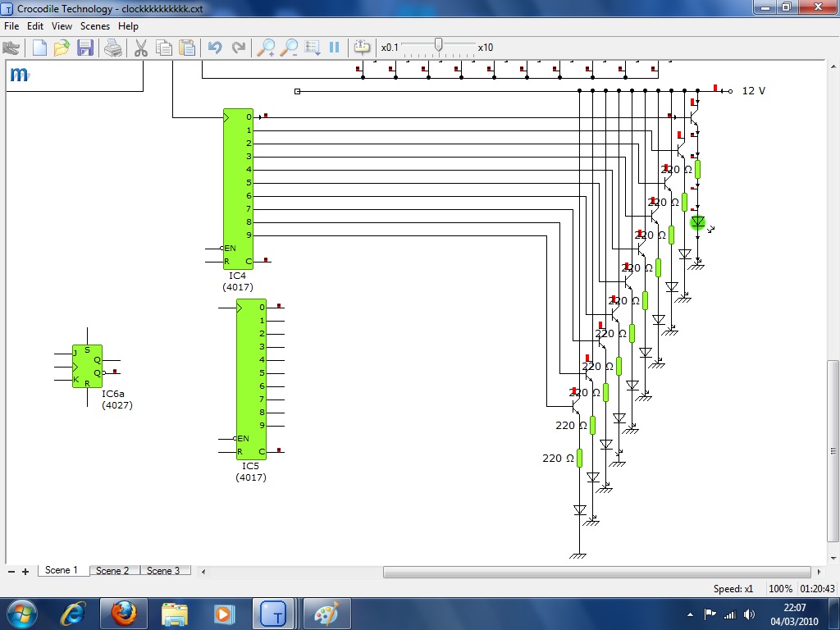Click the horizontal scrollbar thumb
This screenshot has width=840, height=630.
click(x=597, y=572)
